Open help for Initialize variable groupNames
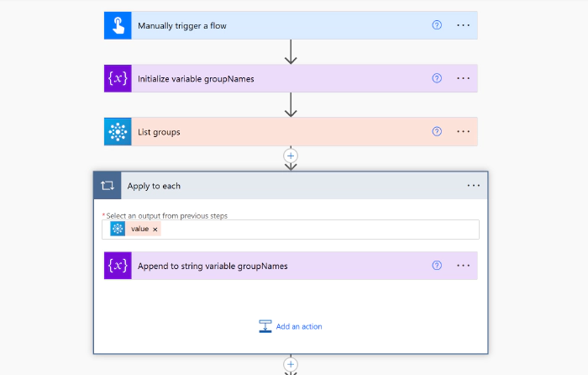This screenshot has width=588, height=375. coord(437,78)
